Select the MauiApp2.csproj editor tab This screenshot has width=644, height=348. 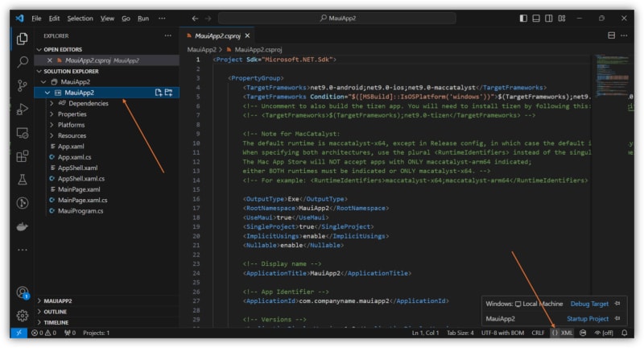coord(216,36)
